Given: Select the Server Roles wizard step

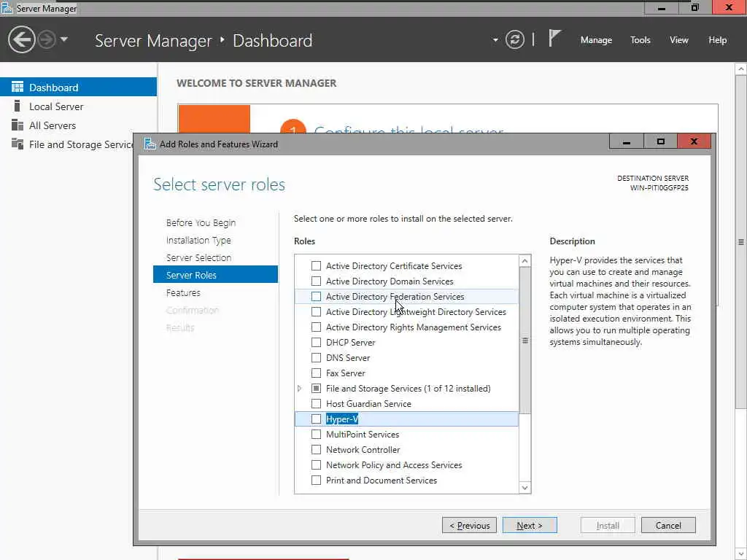Looking at the screenshot, I should [x=215, y=275].
